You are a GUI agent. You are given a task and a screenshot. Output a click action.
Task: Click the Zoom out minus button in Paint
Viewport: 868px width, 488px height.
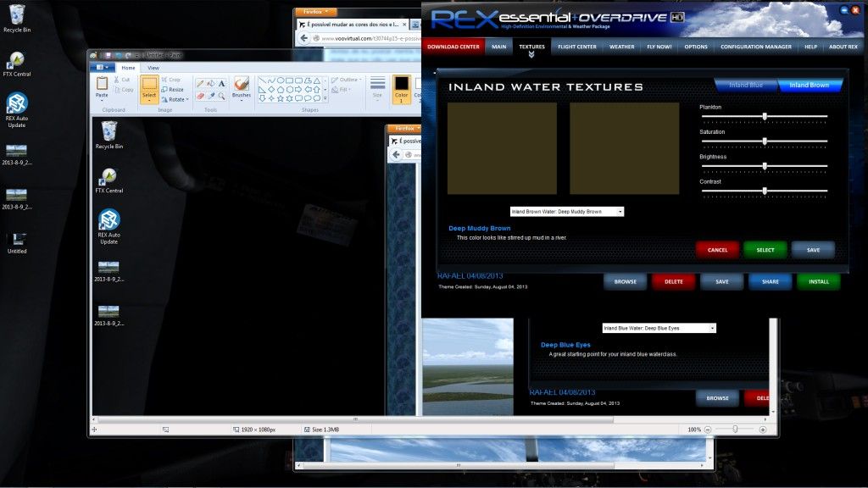(x=708, y=430)
